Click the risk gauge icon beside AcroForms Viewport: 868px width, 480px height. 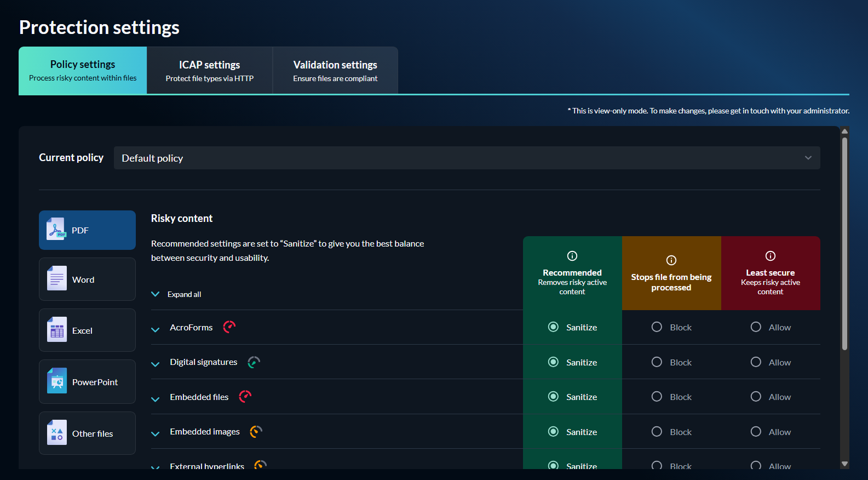pos(229,327)
